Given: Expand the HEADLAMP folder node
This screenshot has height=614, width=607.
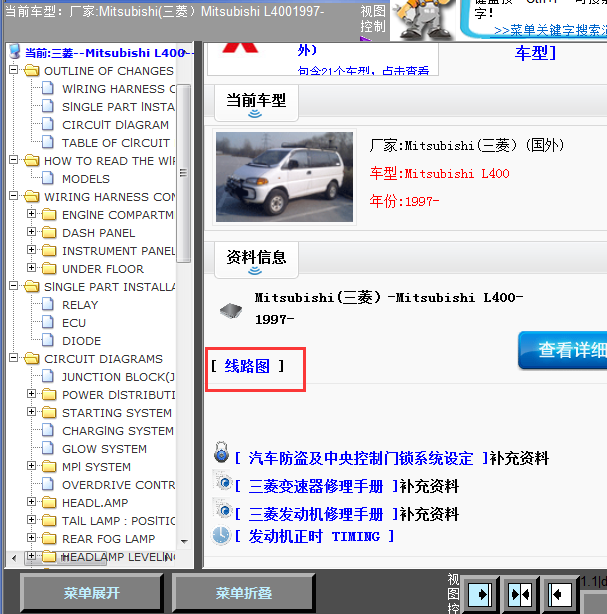Looking at the screenshot, I should click(32, 502).
